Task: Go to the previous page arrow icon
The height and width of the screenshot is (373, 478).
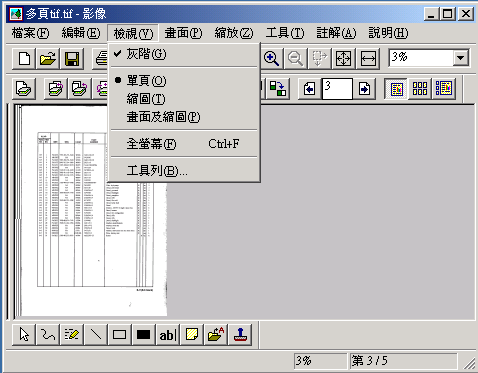Action: (x=310, y=89)
